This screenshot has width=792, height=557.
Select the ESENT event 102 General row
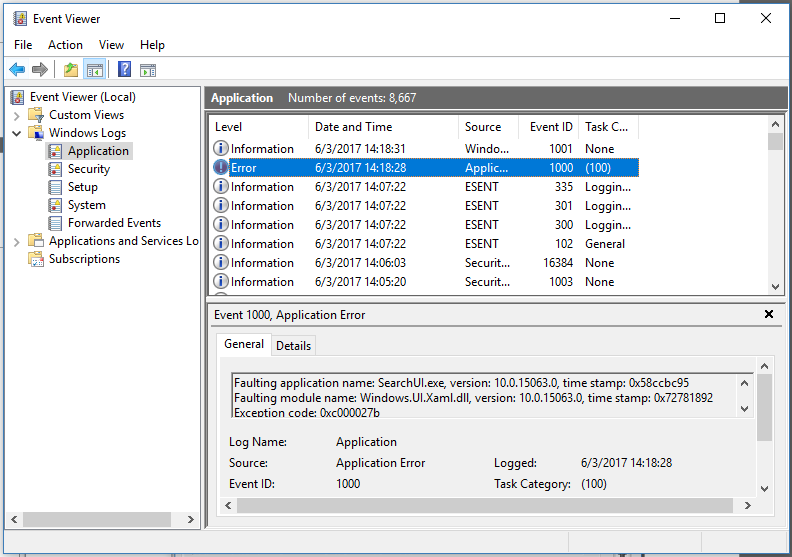424,244
